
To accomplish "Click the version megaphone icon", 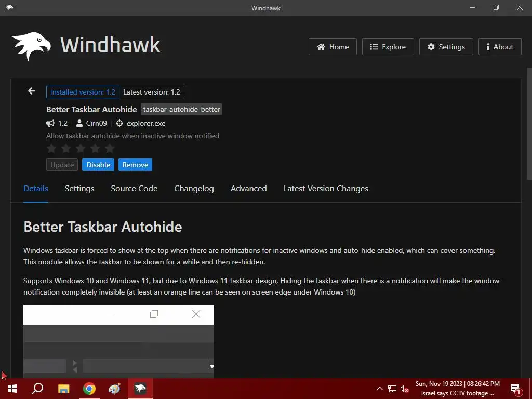I will [x=50, y=123].
